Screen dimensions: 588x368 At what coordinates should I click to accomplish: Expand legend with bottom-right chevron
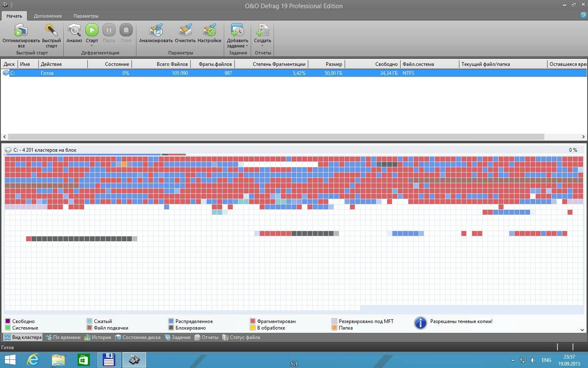[582, 330]
